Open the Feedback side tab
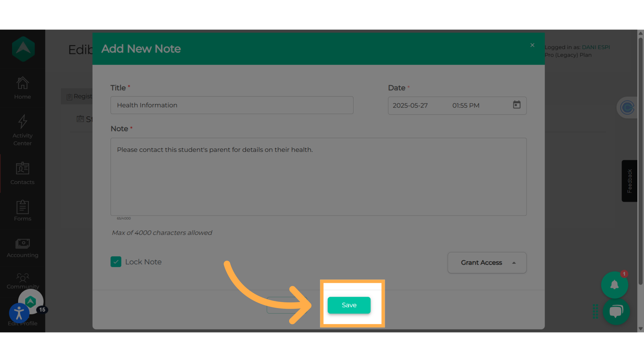644x362 pixels. 629,181
